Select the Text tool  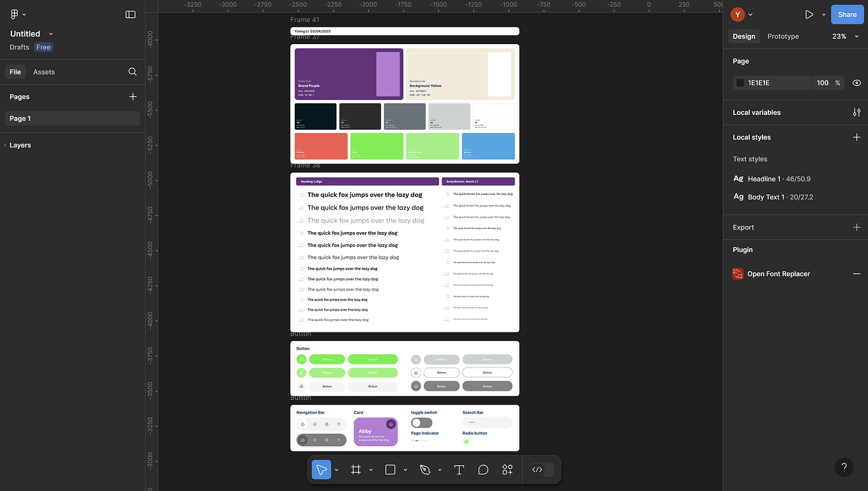click(459, 469)
